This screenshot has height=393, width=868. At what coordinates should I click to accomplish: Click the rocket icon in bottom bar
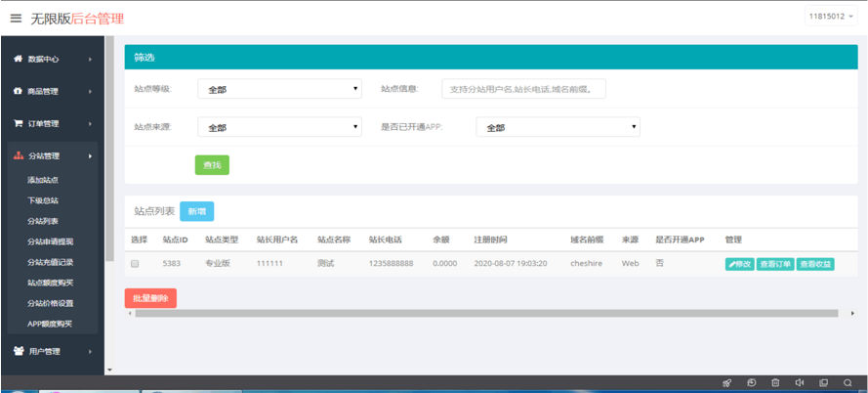tap(726, 382)
